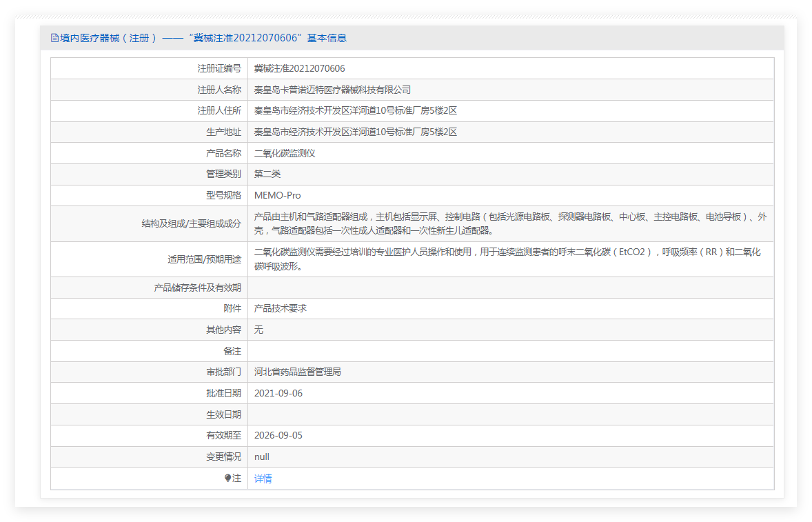Select attachment value 产品技术要求
Image resolution: width=812 pixels, height=522 pixels.
[280, 308]
